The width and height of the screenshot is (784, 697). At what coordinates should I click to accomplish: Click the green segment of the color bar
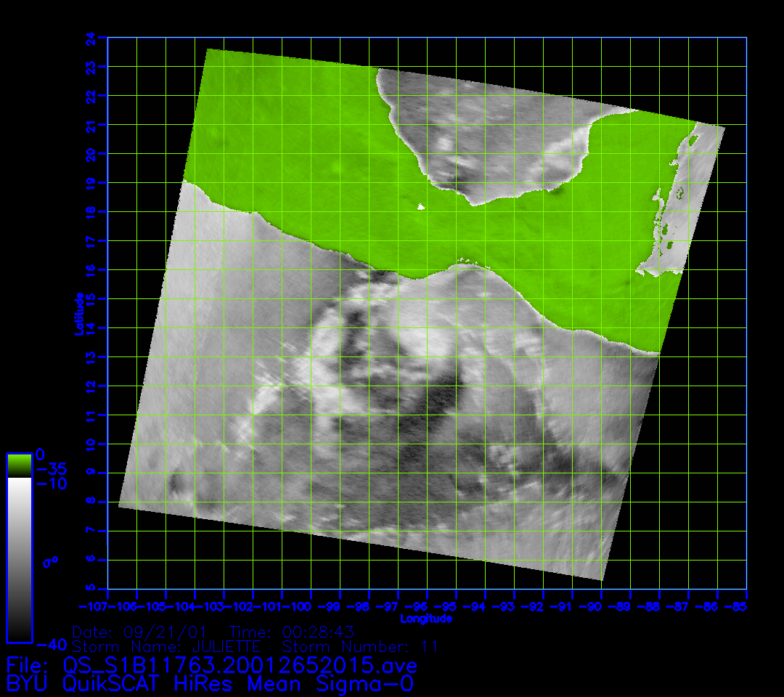19,465
